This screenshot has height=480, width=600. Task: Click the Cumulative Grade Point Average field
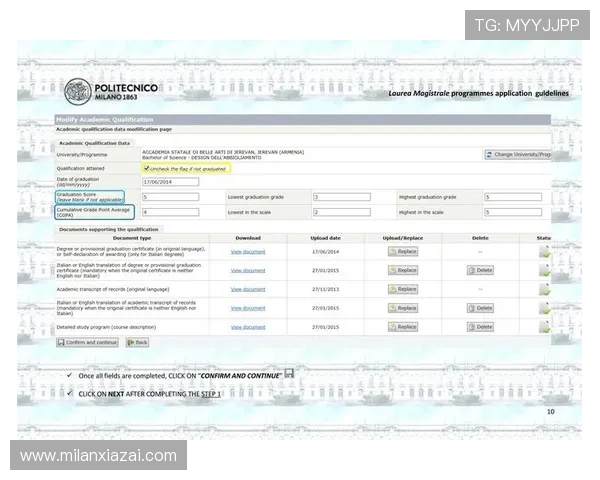(170, 212)
